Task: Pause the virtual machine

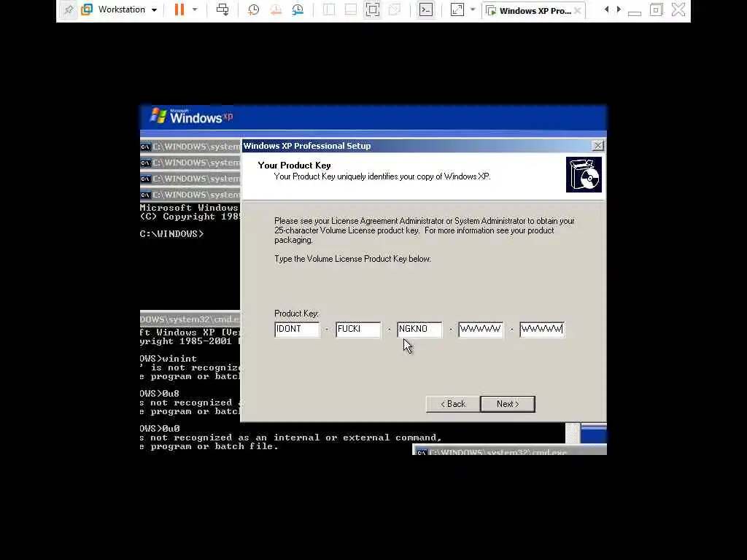Action: click(179, 9)
